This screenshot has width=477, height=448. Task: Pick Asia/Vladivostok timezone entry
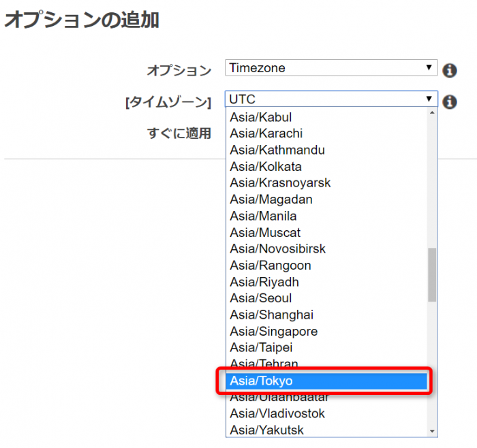click(x=326, y=414)
